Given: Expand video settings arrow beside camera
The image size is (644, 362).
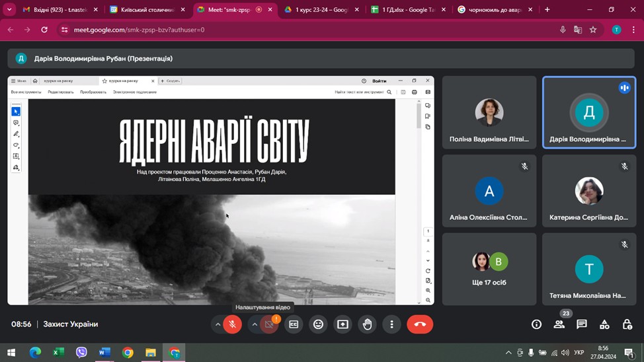Looking at the screenshot, I should [255, 324].
